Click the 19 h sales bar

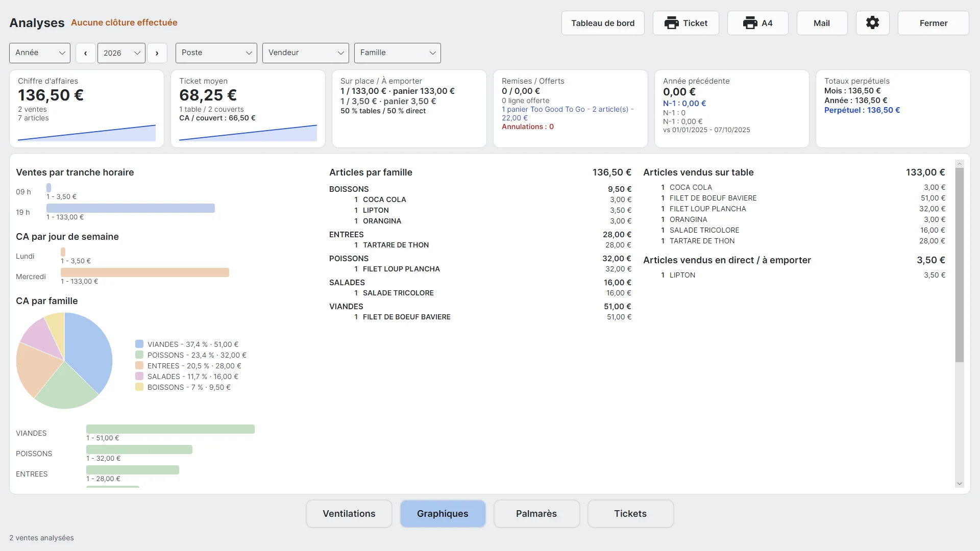[x=131, y=208]
